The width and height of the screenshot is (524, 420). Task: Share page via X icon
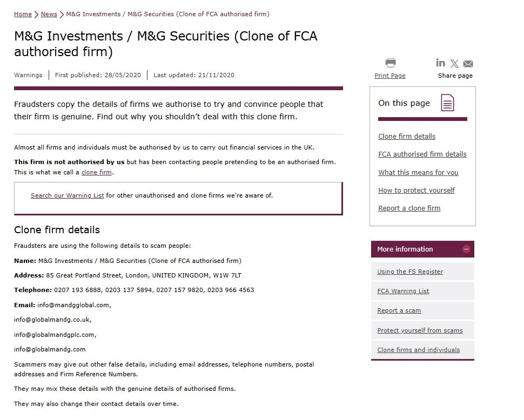[x=454, y=64]
